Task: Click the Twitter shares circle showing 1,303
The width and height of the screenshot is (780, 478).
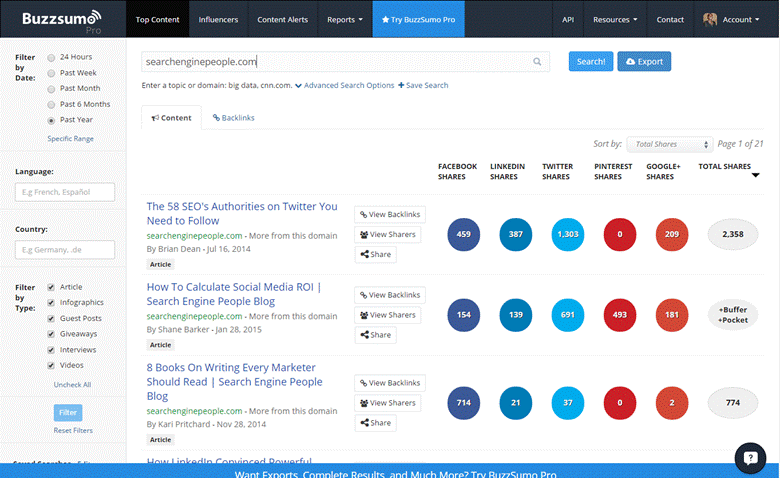Action: [x=567, y=234]
